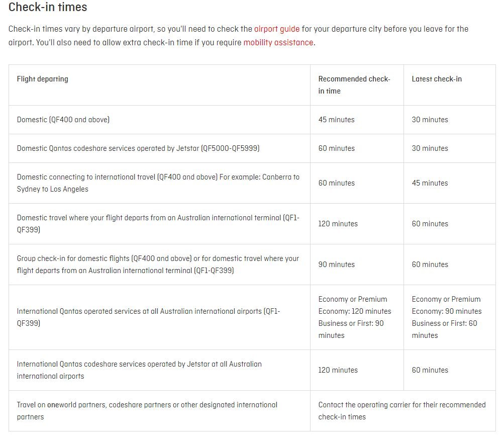
Task: Select the Domestic (QF400 and above) row label
Action: pyautogui.click(x=63, y=120)
